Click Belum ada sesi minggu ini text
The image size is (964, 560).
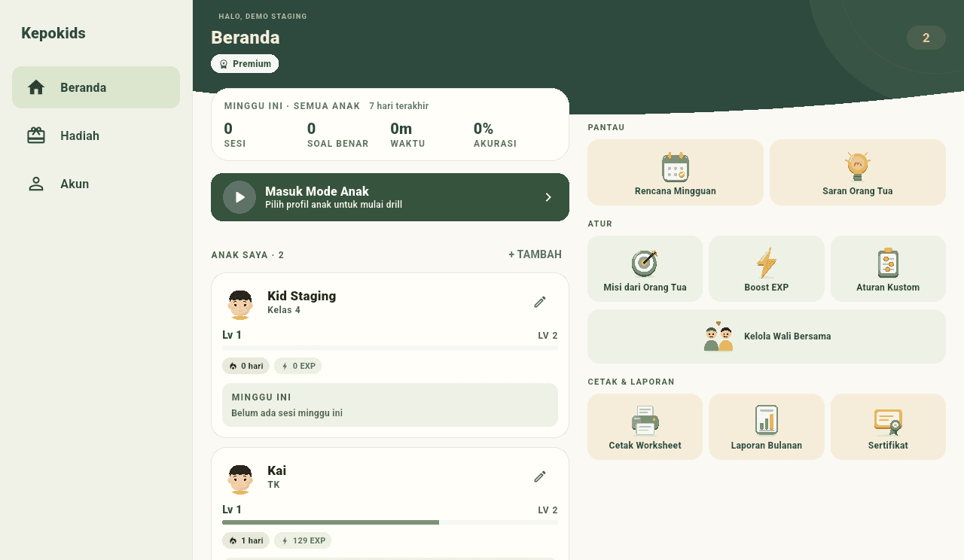tap(287, 412)
